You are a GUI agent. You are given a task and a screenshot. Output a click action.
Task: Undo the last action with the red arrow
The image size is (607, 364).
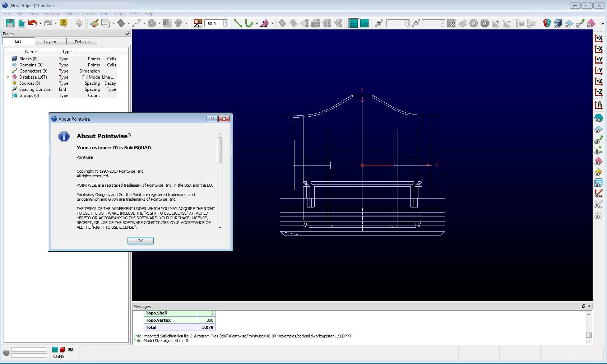point(32,23)
